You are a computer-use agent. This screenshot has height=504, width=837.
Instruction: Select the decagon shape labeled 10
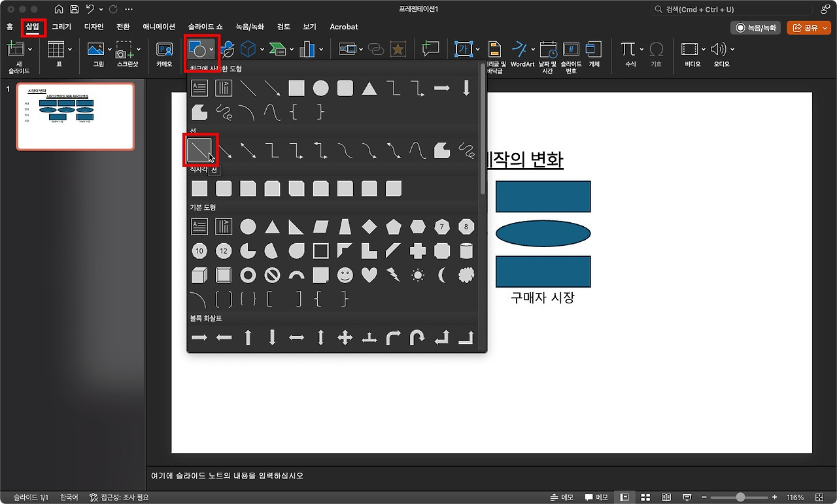click(199, 251)
